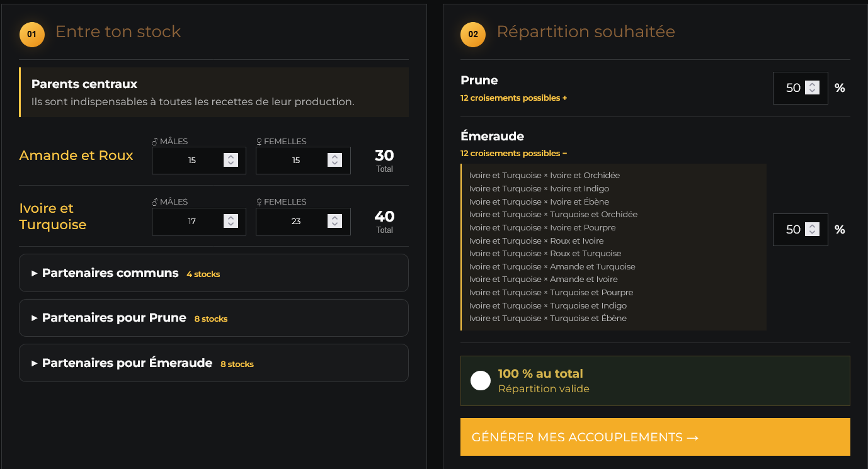
Task: Decrease Amande et Roux mâles with down arrow
Action: point(231,164)
